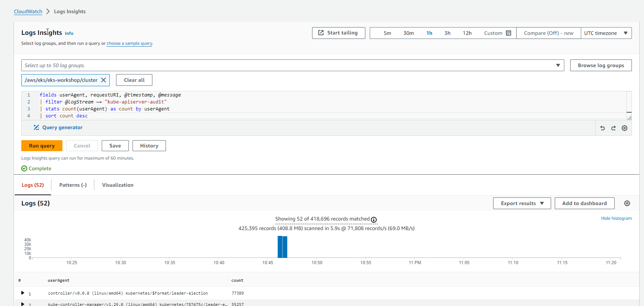Screen dimensions: 644x306
Task: Toggle Compare (Off) option
Action: point(549,33)
